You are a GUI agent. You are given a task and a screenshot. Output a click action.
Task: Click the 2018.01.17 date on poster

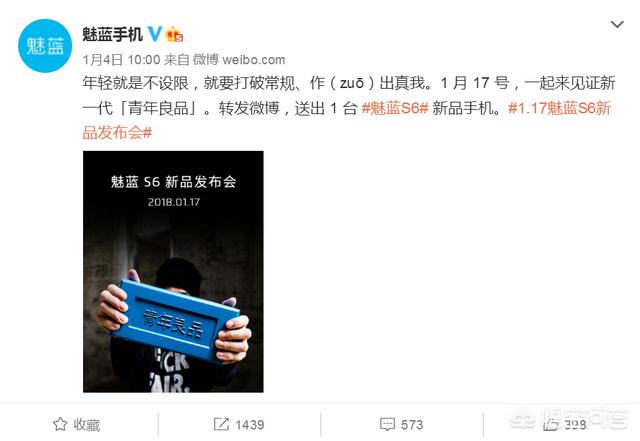[x=173, y=202]
